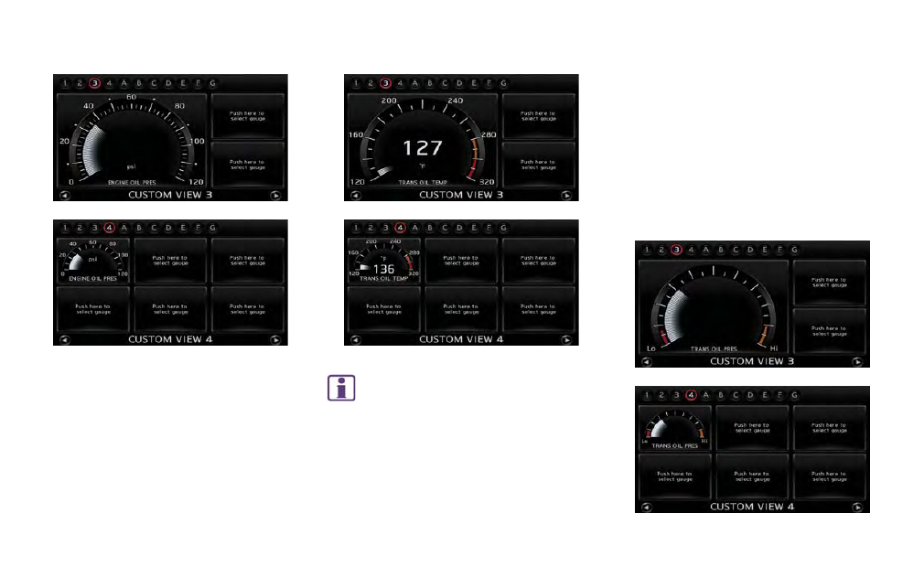This screenshot has height=588, width=924.
Task: Select tab A on Trans Oil Pres View 3 screen
Action: (705, 250)
